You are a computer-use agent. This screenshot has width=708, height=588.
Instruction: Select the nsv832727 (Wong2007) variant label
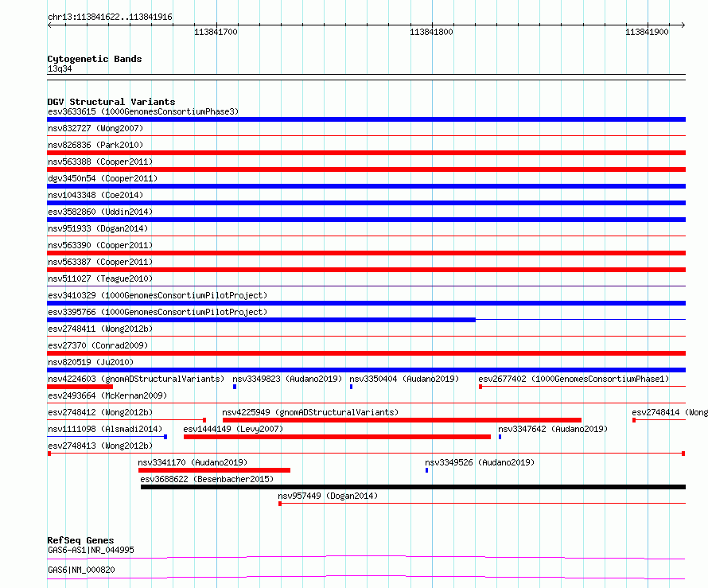pos(95,128)
